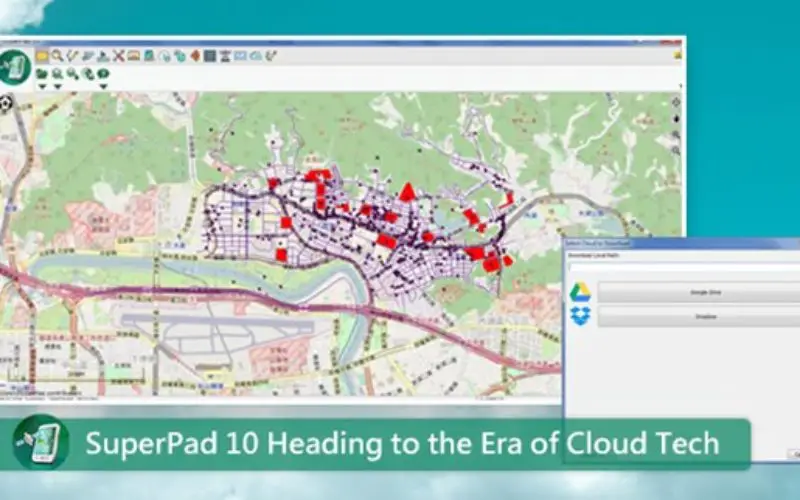The image size is (800, 500).
Task: Expand the dropdown arrow under the help icon
Action: point(103,87)
